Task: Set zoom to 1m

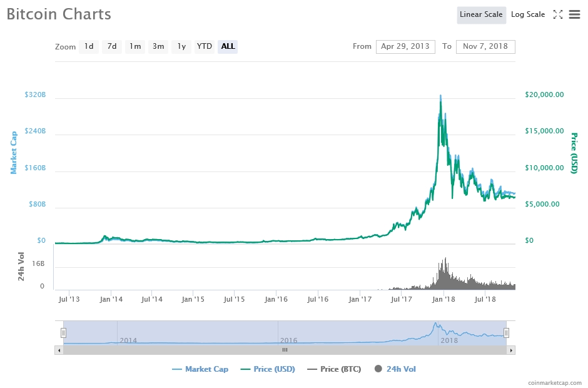Action: tap(135, 46)
